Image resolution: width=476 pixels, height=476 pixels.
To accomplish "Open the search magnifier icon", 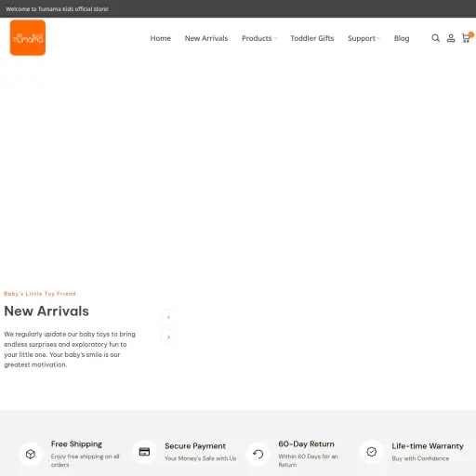I will coord(435,38).
